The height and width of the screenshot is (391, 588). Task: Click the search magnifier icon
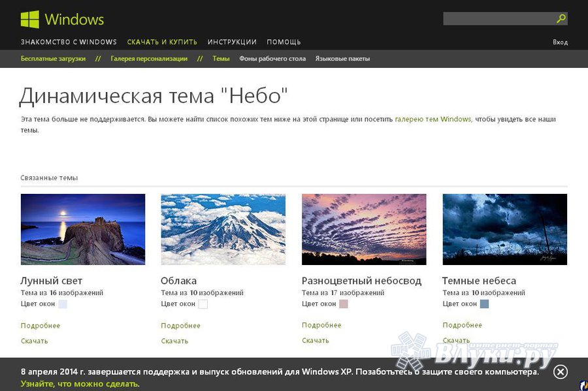click(561, 18)
